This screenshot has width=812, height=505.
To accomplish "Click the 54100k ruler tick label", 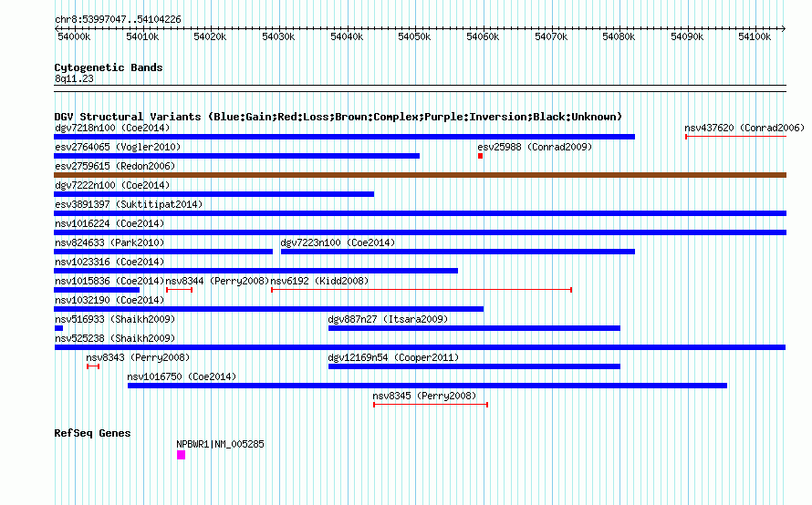I will tap(755, 36).
